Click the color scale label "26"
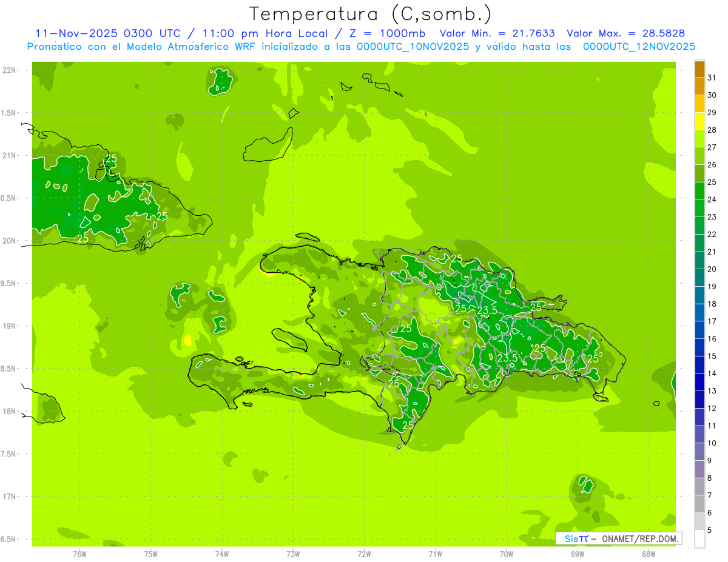 [x=712, y=164]
